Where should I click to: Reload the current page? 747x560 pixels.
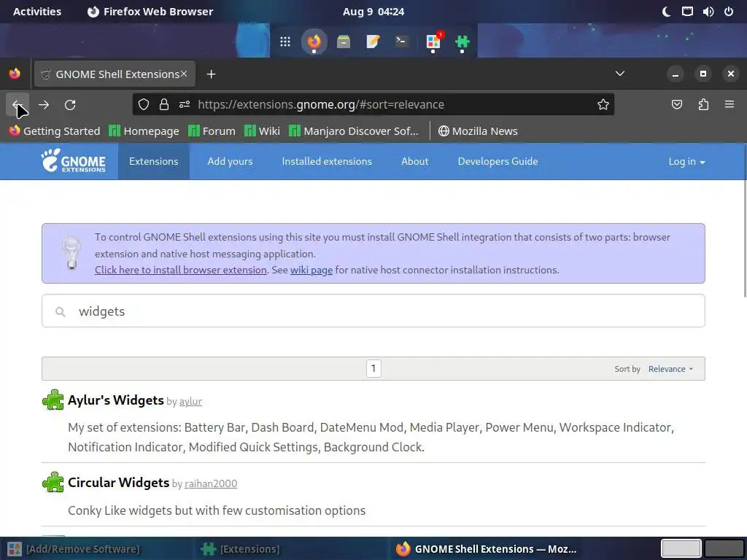click(x=70, y=104)
